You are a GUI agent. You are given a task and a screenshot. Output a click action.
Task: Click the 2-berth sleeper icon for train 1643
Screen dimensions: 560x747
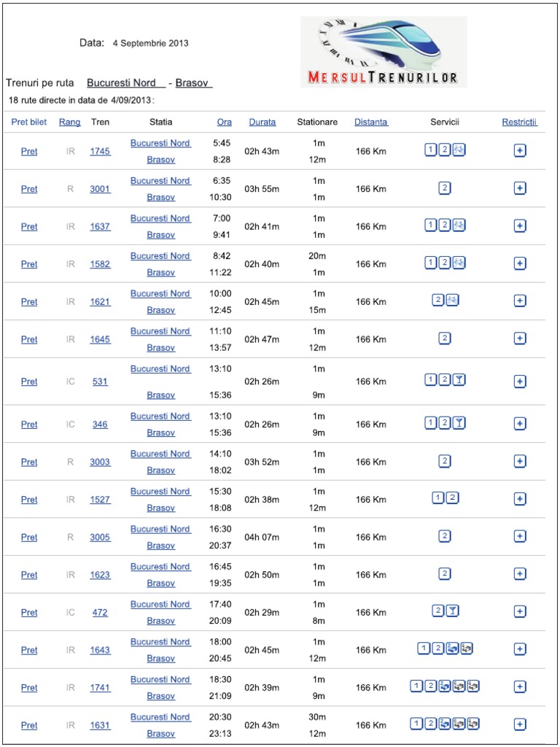pos(452,649)
